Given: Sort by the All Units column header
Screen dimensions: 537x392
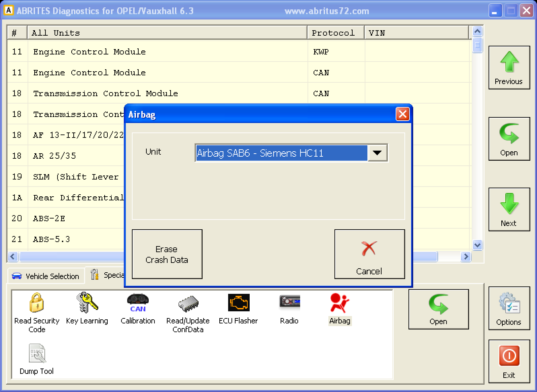Looking at the screenshot, I should tap(167, 33).
